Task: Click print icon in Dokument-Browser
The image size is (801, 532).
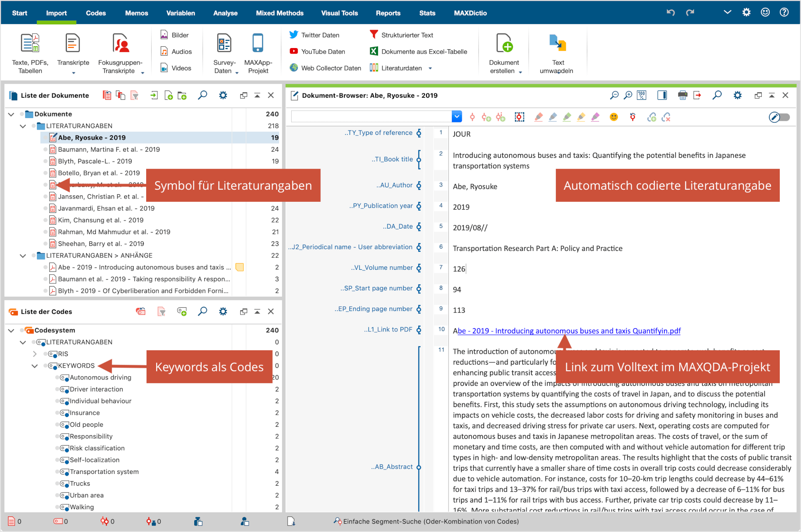Action: pos(682,95)
